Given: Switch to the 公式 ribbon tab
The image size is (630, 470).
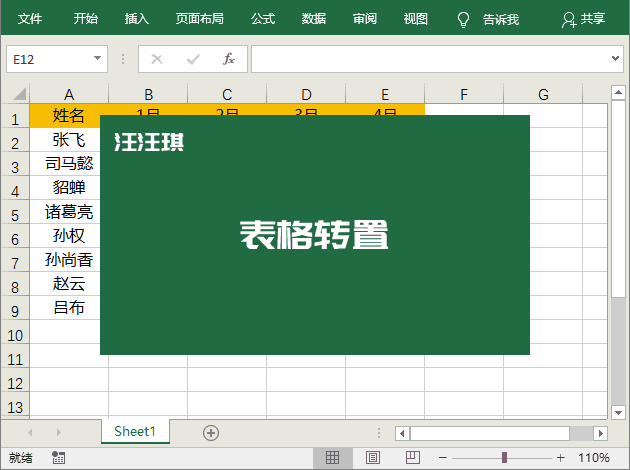Looking at the screenshot, I should (x=263, y=18).
